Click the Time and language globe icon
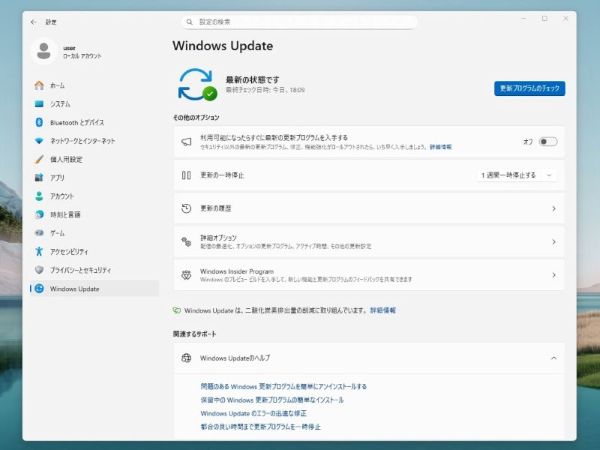 39,214
